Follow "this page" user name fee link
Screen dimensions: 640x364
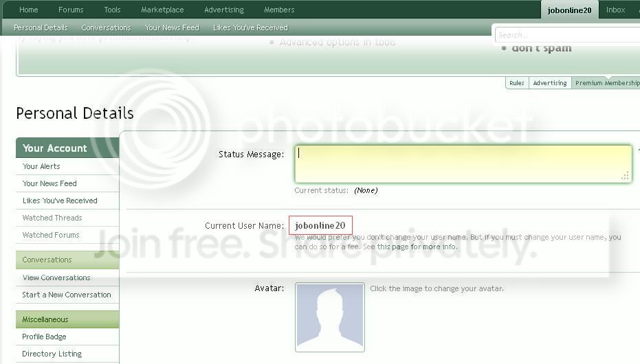(393, 247)
